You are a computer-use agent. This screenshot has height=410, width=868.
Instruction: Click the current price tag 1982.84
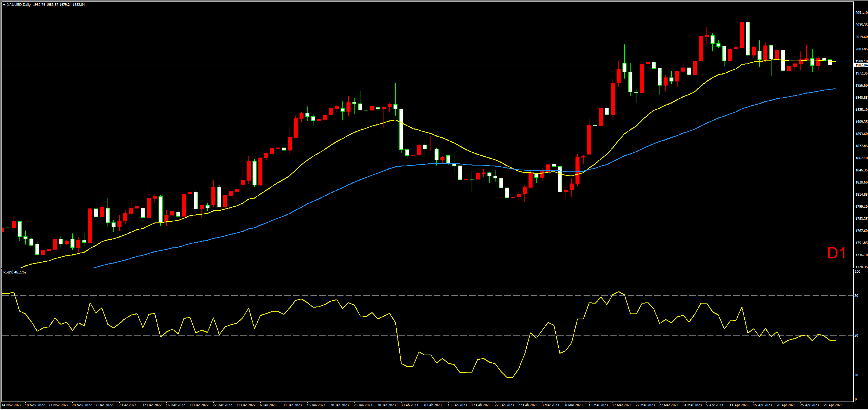(x=861, y=65)
